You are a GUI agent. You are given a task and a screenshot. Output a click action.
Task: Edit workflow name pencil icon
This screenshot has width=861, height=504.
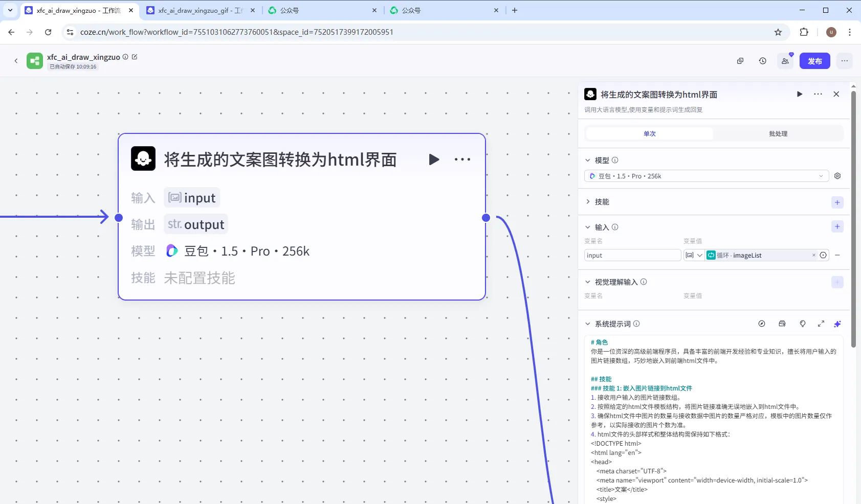135,57
